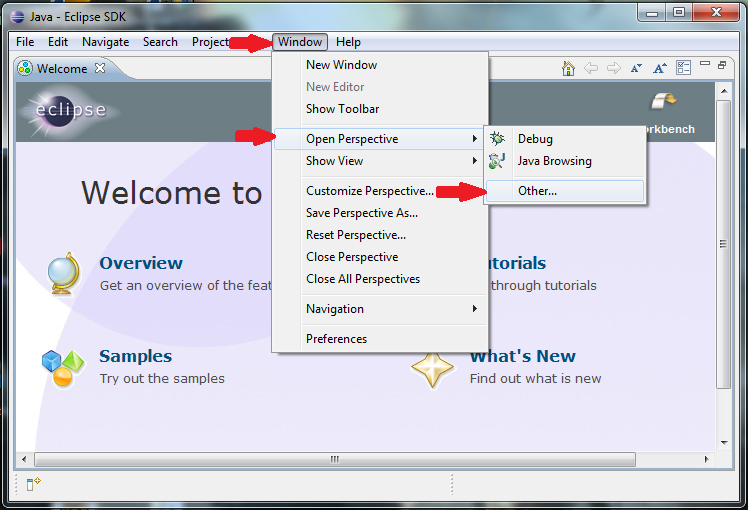Select Close Perspective menu item
Image resolution: width=748 pixels, height=510 pixels.
click(x=381, y=257)
